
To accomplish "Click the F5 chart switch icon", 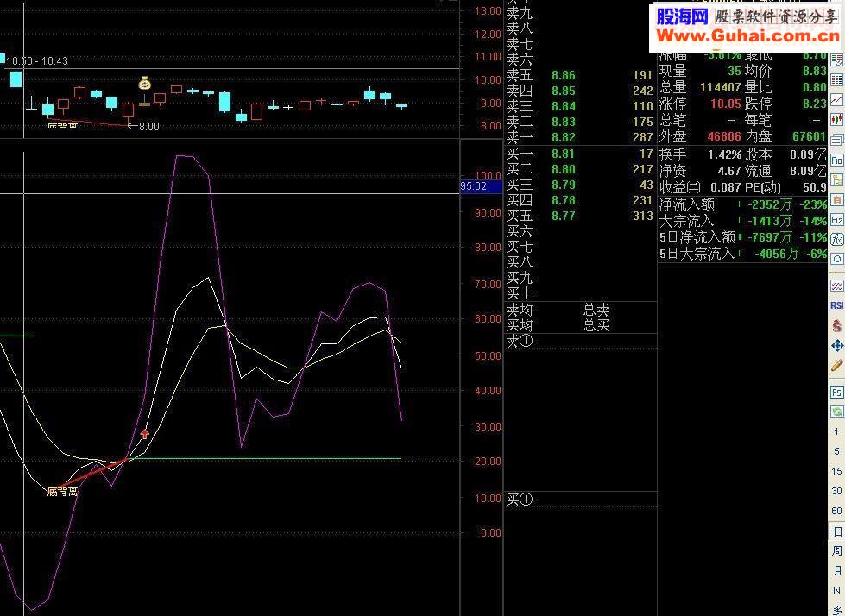I will click(836, 392).
